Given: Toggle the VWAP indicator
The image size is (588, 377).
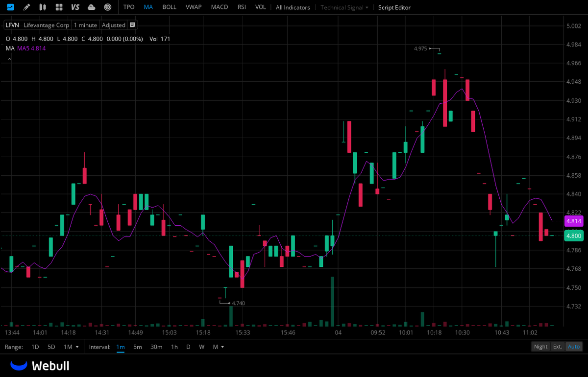Looking at the screenshot, I should tap(194, 7).
